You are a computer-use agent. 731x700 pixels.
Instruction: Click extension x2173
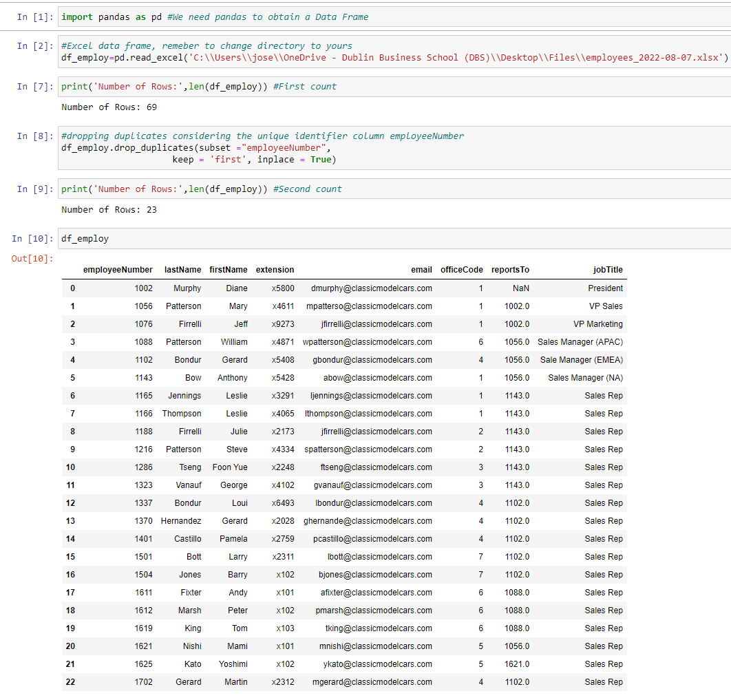point(283,432)
